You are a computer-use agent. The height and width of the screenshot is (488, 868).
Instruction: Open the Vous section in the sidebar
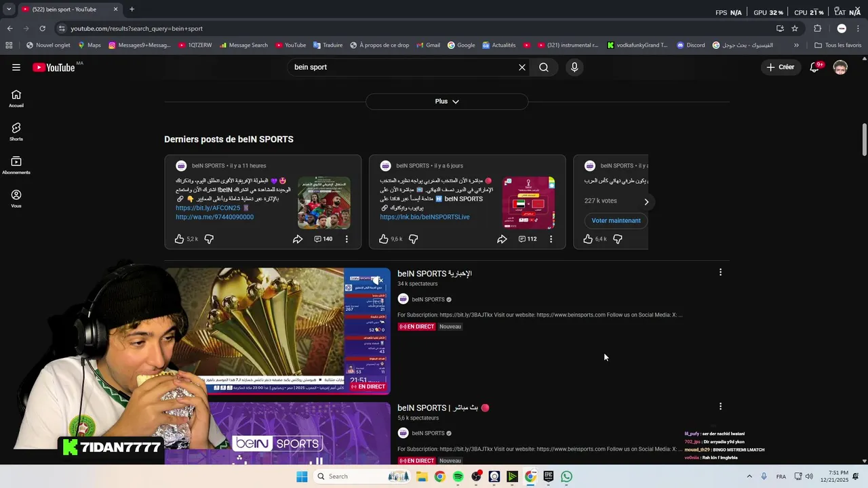16,199
